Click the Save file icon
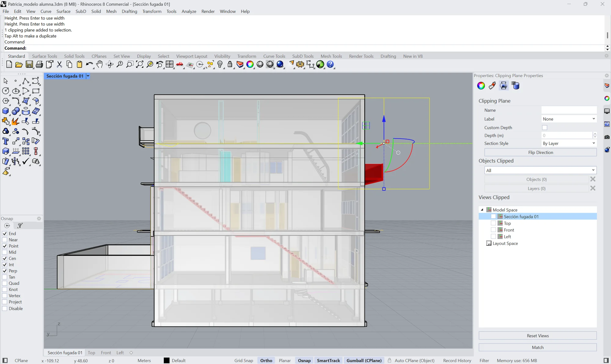This screenshot has width=611, height=364. pos(29,64)
